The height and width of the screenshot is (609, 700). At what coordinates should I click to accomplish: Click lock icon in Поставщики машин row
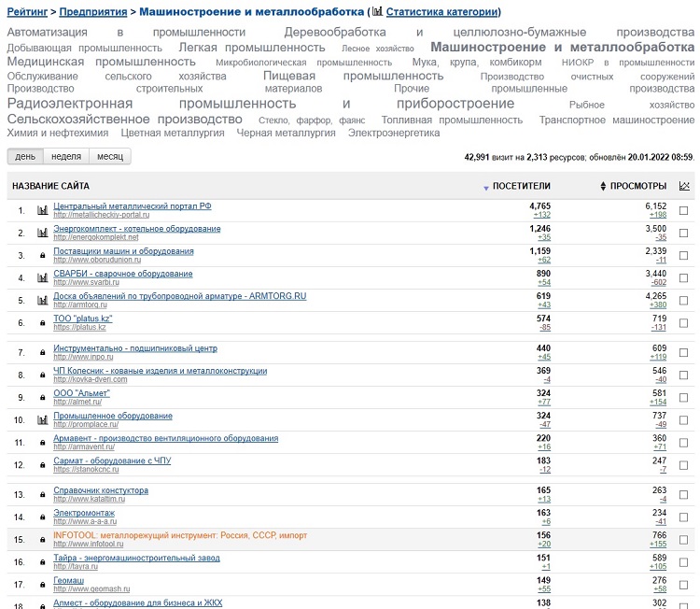42,256
